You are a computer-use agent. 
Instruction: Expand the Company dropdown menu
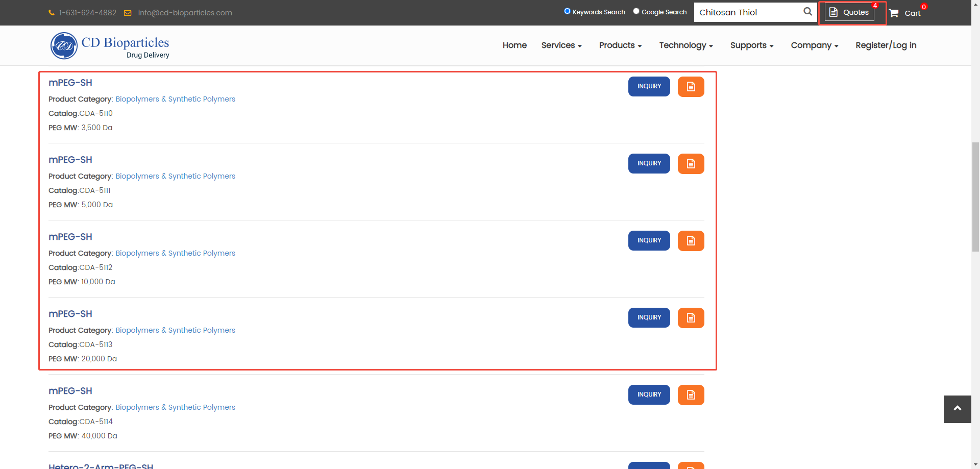tap(815, 45)
